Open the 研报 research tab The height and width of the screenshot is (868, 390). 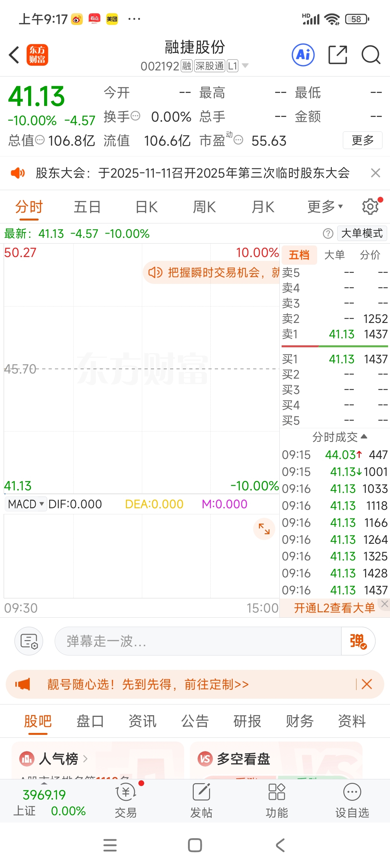(247, 721)
